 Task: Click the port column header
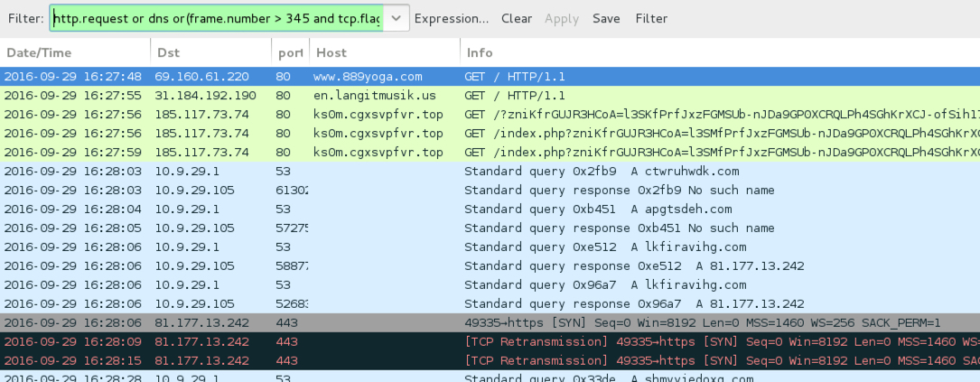[290, 52]
